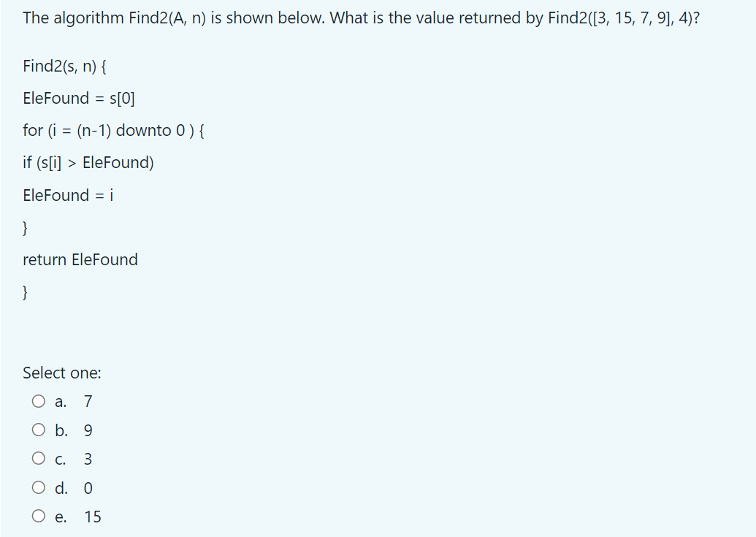Click the answer label "0" beside option d
Image resolution: width=756 pixels, height=537 pixels.
87,488
